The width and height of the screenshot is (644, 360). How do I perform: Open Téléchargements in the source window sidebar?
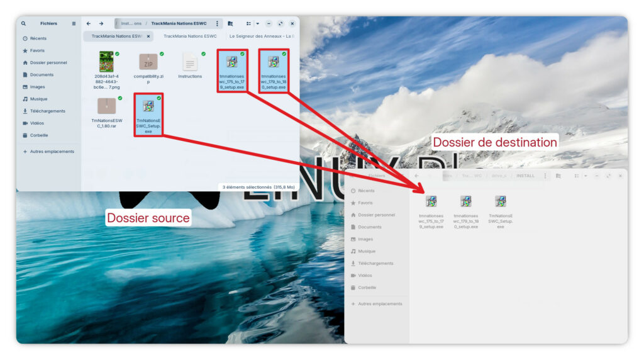47,111
